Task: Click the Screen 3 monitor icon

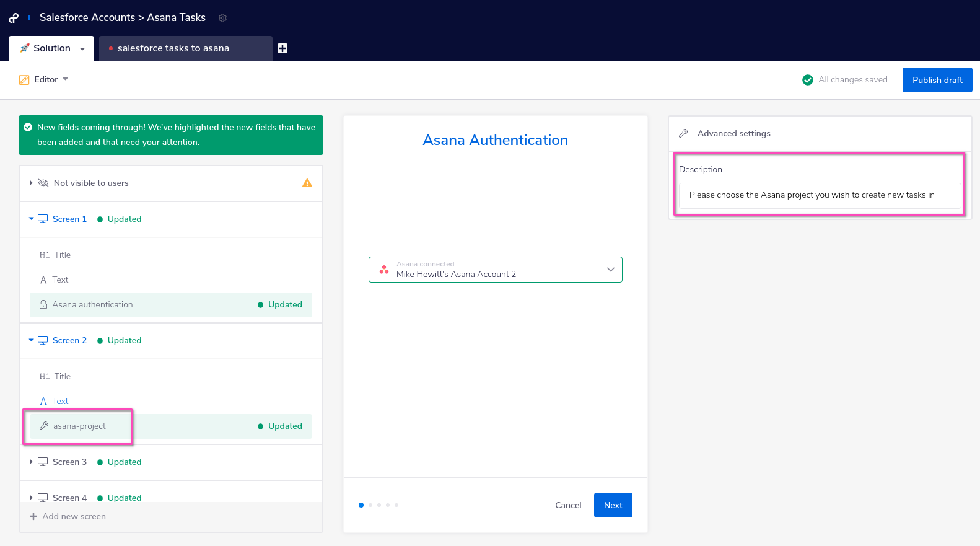Action: point(43,462)
